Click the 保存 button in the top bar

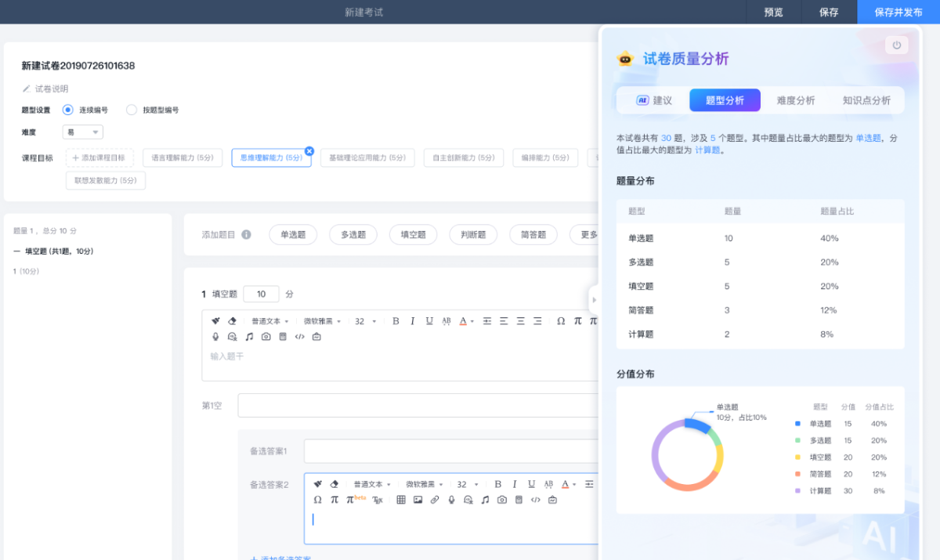tap(829, 12)
